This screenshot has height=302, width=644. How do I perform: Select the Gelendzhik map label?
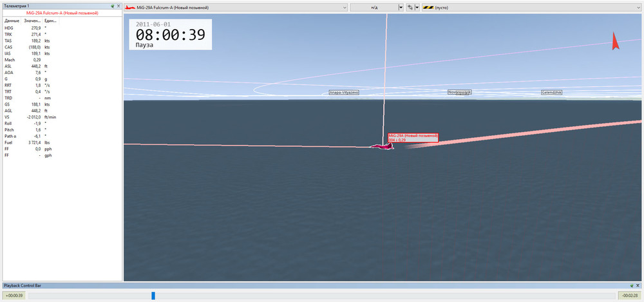tap(552, 93)
